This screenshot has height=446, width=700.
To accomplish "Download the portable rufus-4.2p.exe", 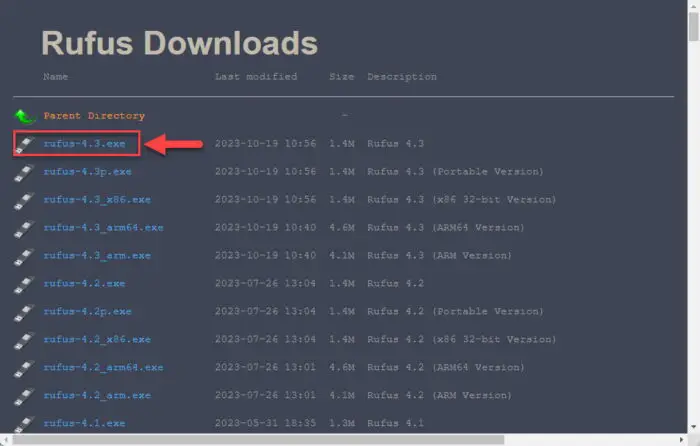I will (88, 311).
